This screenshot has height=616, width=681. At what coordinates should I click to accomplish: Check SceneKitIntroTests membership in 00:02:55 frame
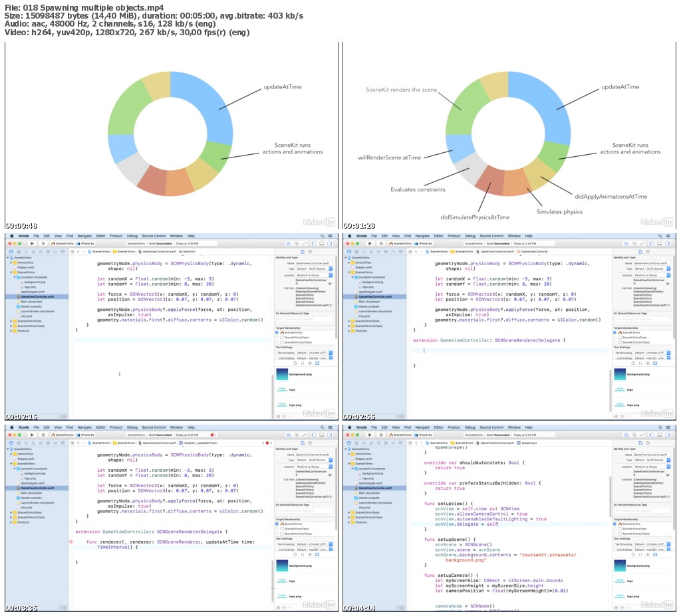[x=614, y=338]
